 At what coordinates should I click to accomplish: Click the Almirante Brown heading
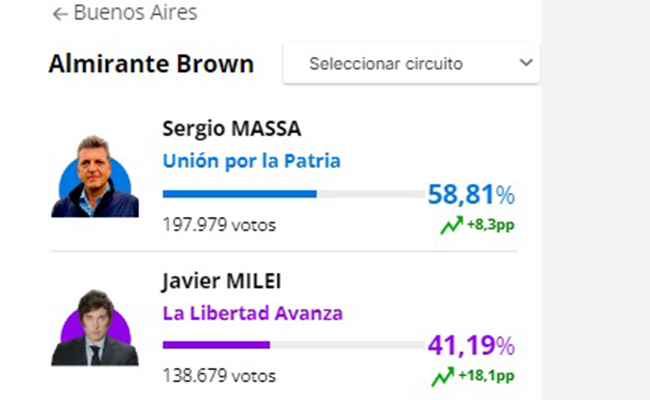click(x=151, y=64)
